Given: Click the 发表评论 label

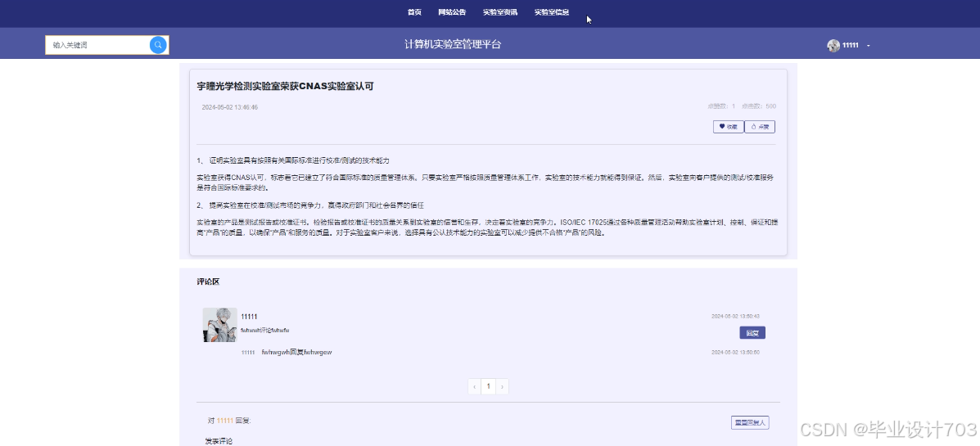Looking at the screenshot, I should pos(219,441).
